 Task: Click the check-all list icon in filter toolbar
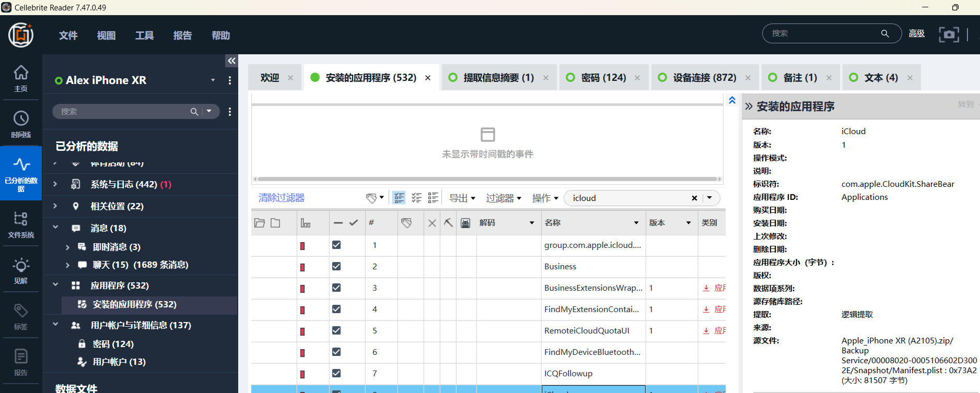[x=416, y=198]
